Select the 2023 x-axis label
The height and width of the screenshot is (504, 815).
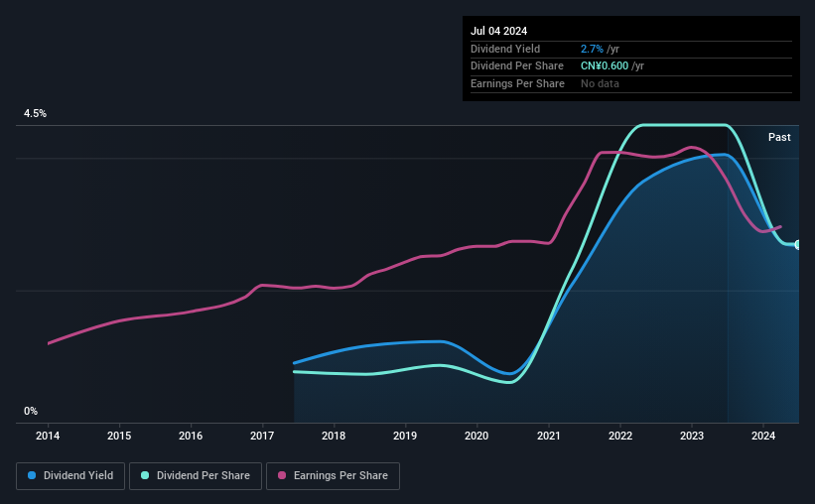click(692, 436)
